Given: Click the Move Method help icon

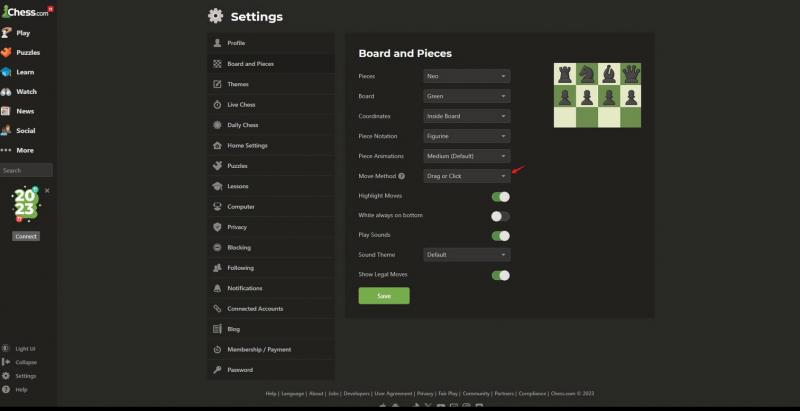Looking at the screenshot, I should pos(402,176).
